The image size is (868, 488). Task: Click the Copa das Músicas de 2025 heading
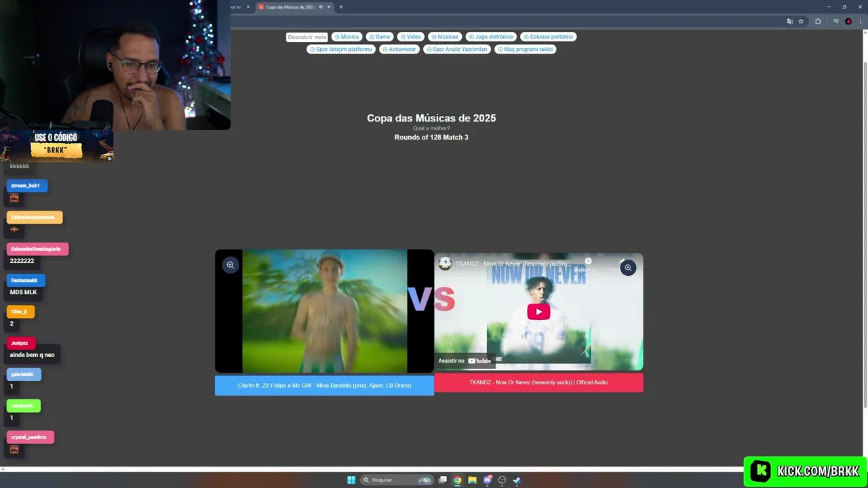coord(431,118)
